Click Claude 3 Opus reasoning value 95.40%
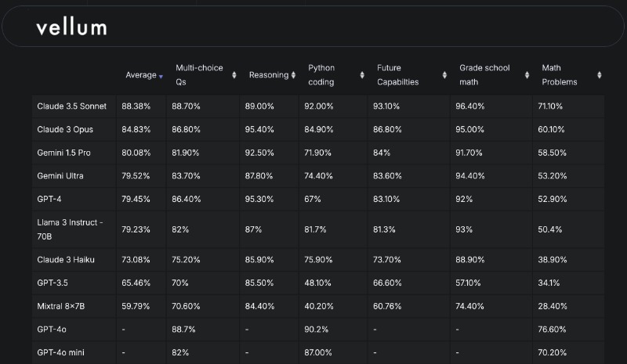 pos(259,129)
